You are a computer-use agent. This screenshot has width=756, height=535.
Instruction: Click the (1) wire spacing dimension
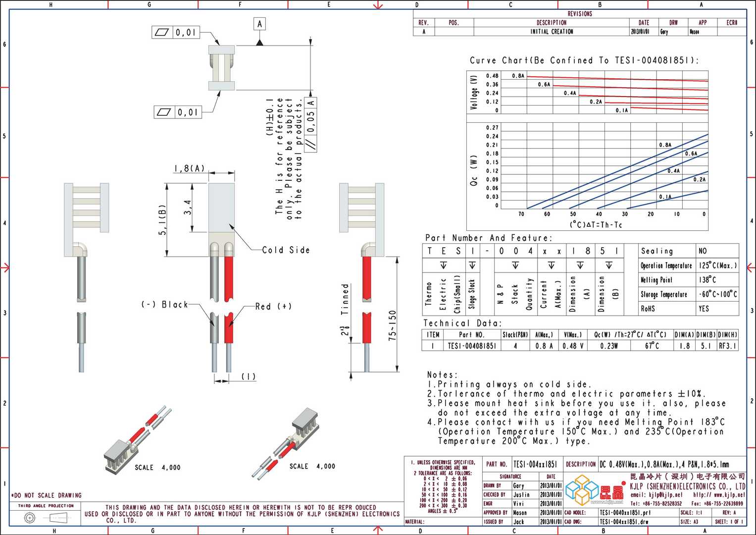[249, 376]
